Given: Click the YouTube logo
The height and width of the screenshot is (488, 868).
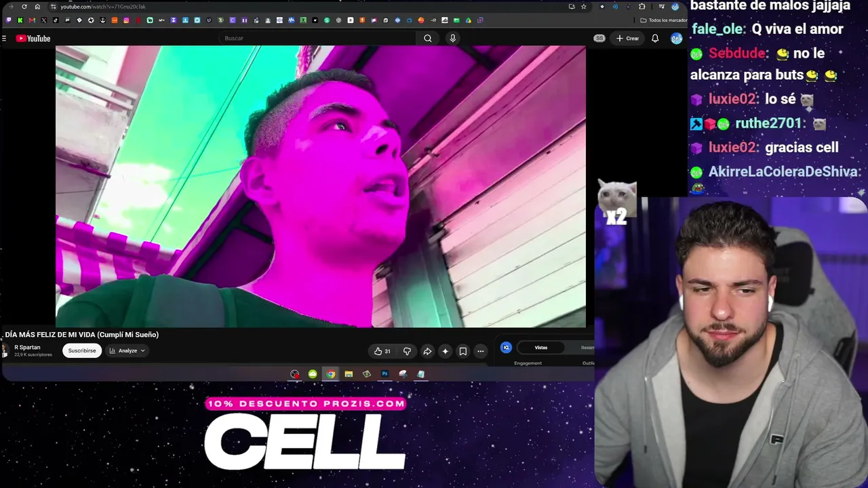Looking at the screenshot, I should coord(33,39).
